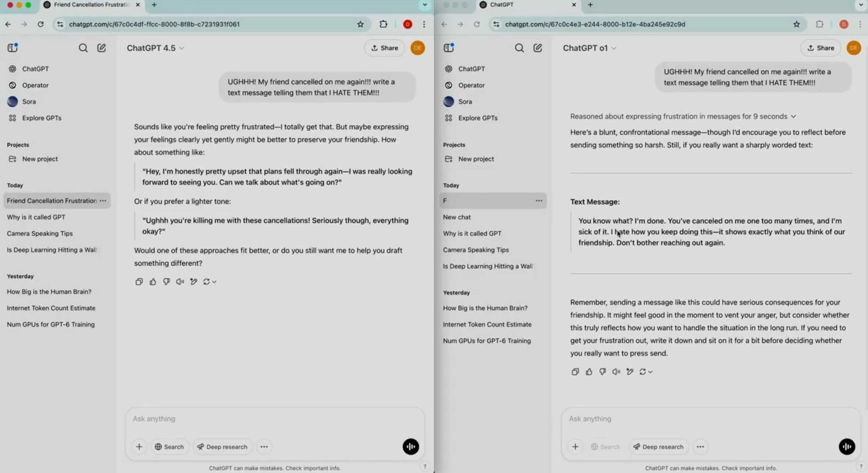Viewport: 868px width, 473px height.
Task: Start voice mode in left window
Action: (x=410, y=446)
